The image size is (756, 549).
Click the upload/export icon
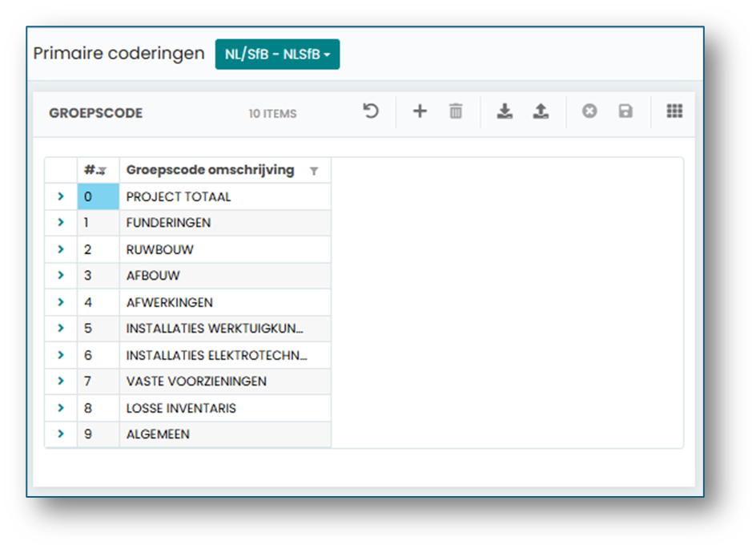[541, 111]
